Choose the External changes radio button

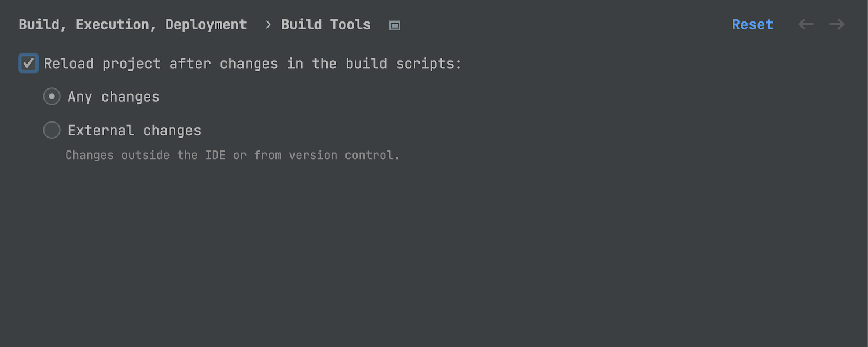tap(52, 131)
